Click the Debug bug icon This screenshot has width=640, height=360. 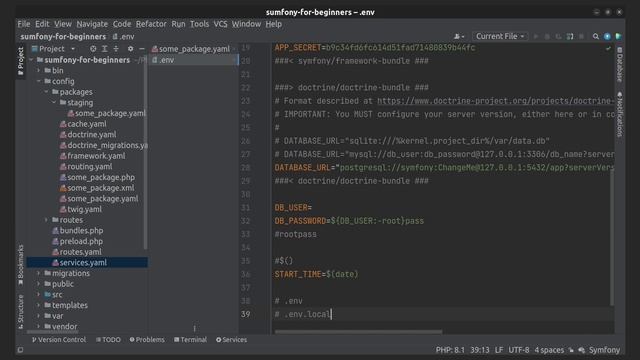[x=547, y=36]
